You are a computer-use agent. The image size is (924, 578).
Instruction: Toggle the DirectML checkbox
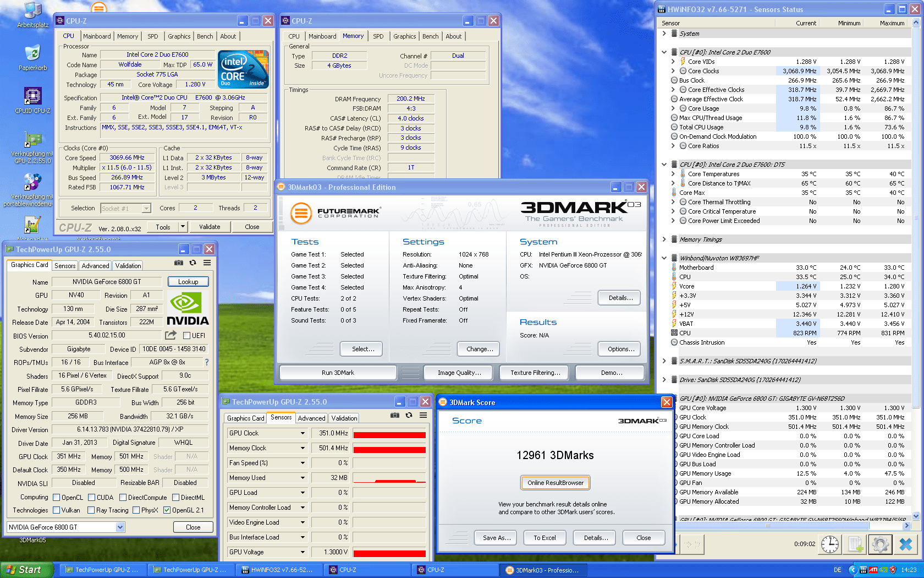[175, 497]
